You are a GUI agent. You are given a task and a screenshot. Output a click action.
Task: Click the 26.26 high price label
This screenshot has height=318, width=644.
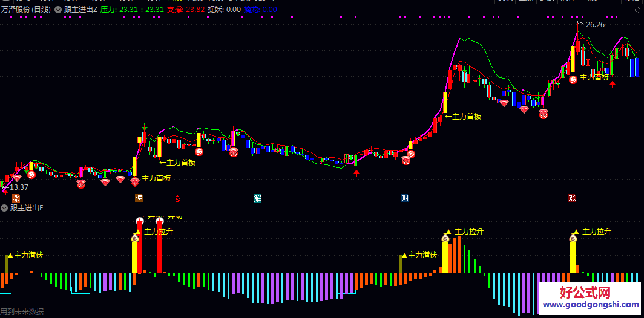click(595, 25)
